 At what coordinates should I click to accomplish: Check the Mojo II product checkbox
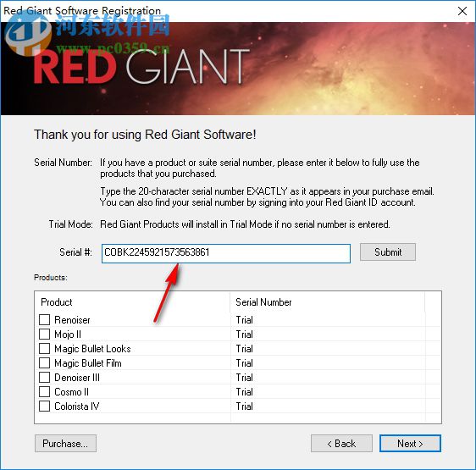click(x=44, y=334)
